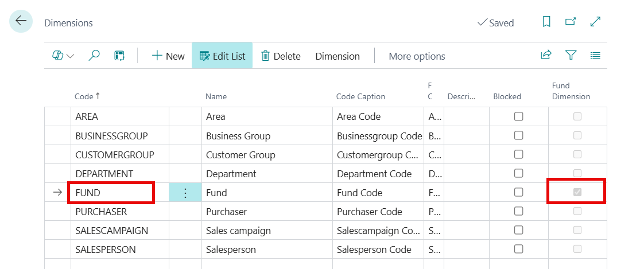The height and width of the screenshot is (269, 644).
Task: Select the DEPARTMENT code cell
Action: coord(104,174)
